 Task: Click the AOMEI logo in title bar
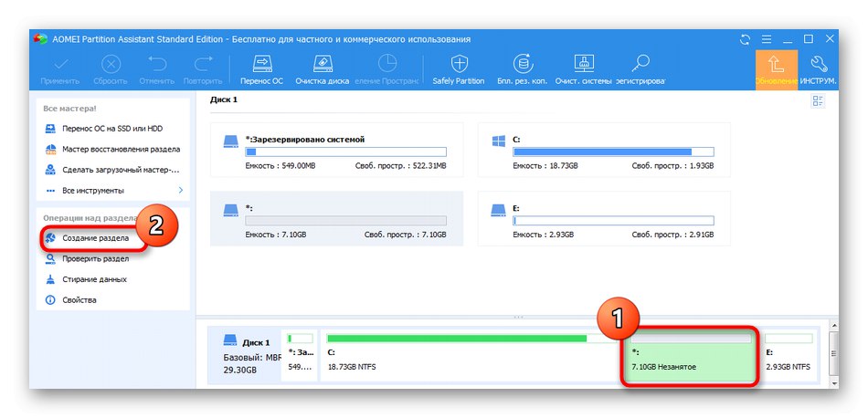40,39
